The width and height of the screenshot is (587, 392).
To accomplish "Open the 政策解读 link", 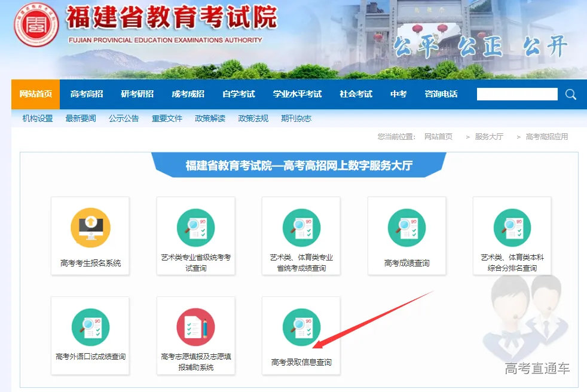I will coord(209,118).
